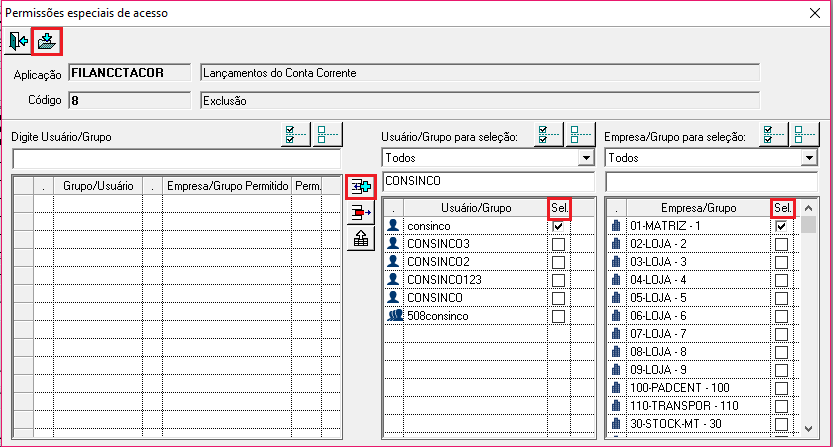Click the building icon beside 01-MATRIZ - 1
This screenshot has width=833, height=447.
pos(616,226)
